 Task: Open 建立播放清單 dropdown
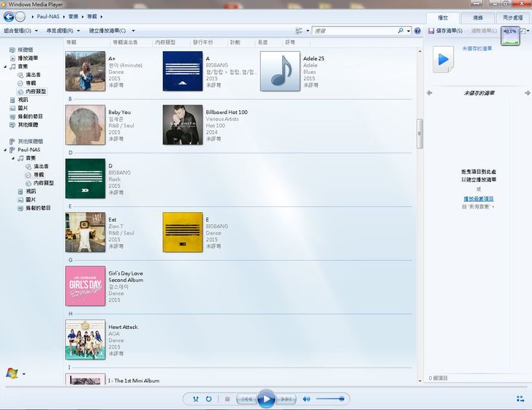[x=112, y=31]
